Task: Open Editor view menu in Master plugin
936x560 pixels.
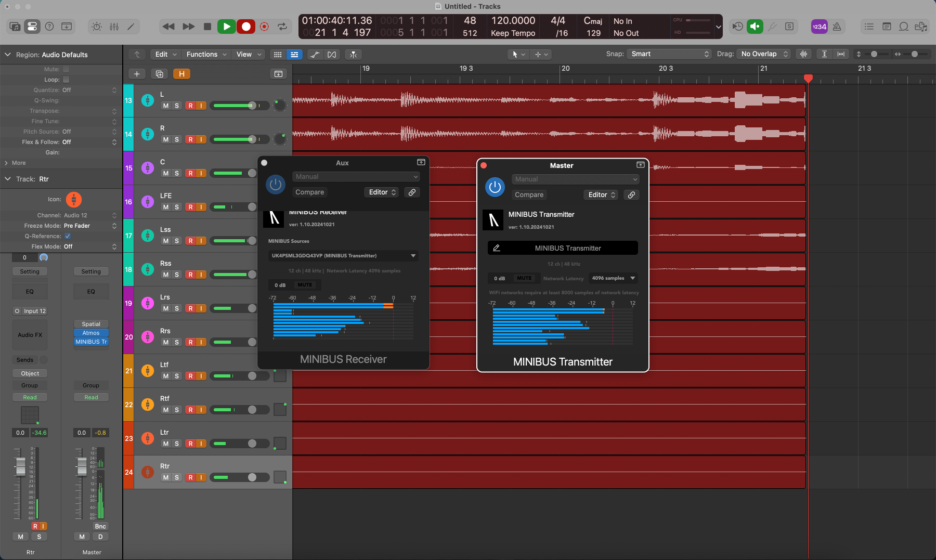Action: (x=602, y=194)
